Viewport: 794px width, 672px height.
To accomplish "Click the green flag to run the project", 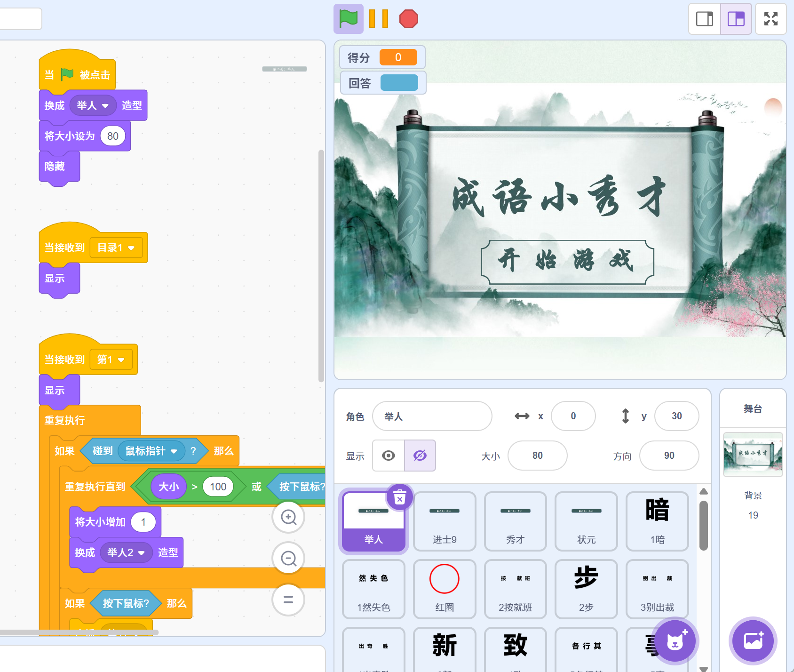I will coord(348,19).
